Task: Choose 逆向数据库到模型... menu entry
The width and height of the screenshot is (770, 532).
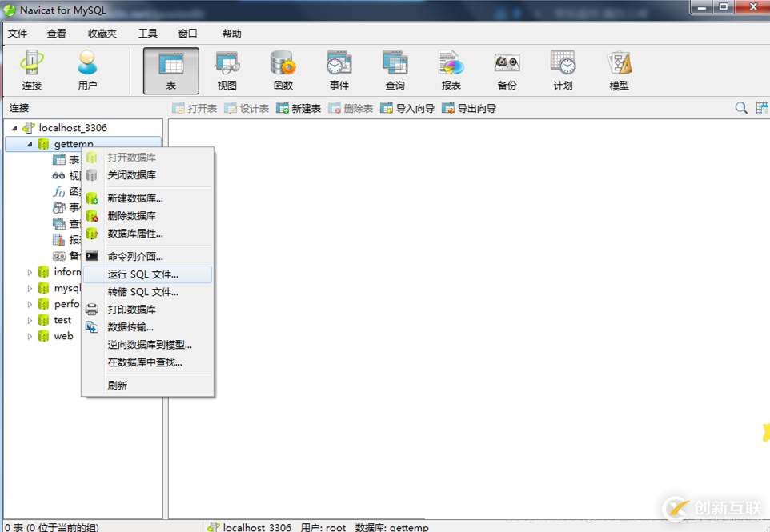Action: pos(148,345)
